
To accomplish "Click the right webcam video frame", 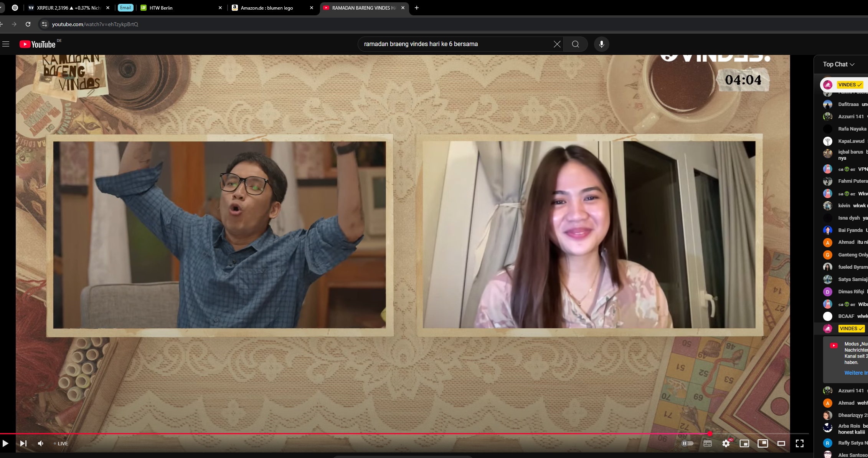I will [589, 235].
